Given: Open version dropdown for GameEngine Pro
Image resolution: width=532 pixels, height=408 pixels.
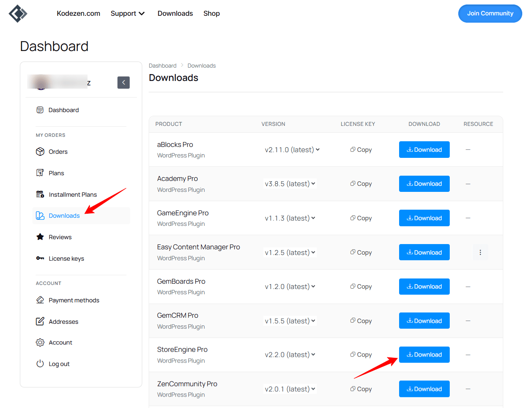Looking at the screenshot, I should tap(290, 218).
